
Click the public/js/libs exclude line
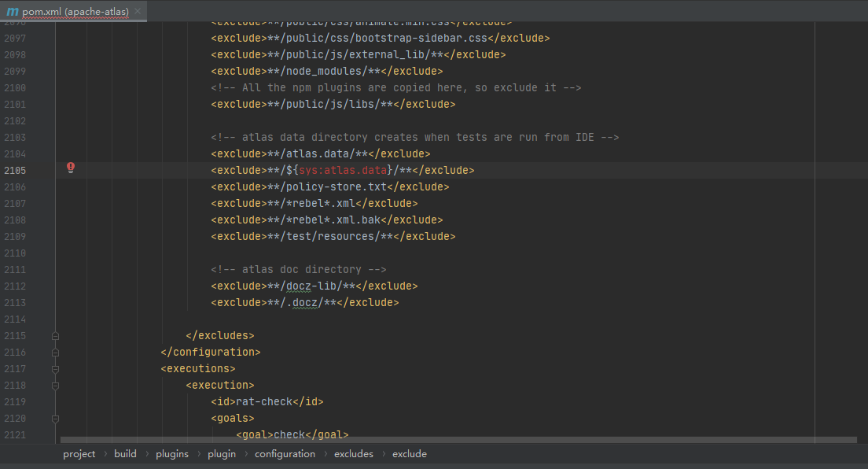click(333, 104)
